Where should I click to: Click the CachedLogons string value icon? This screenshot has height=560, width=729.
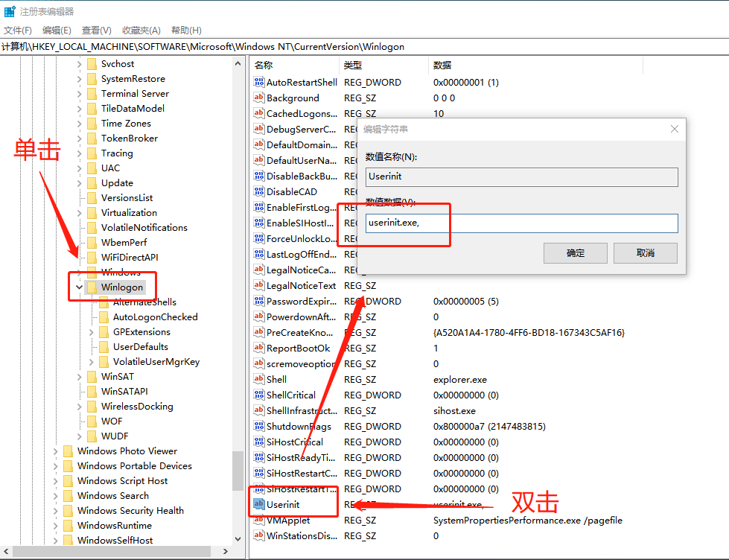tap(259, 113)
